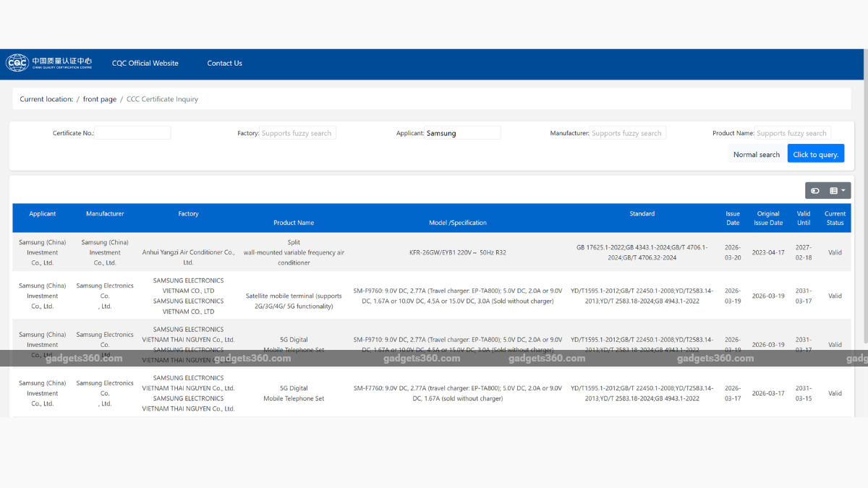This screenshot has height=488, width=868.
Task: Select the SM-F7760 model specification row
Action: (x=457, y=393)
